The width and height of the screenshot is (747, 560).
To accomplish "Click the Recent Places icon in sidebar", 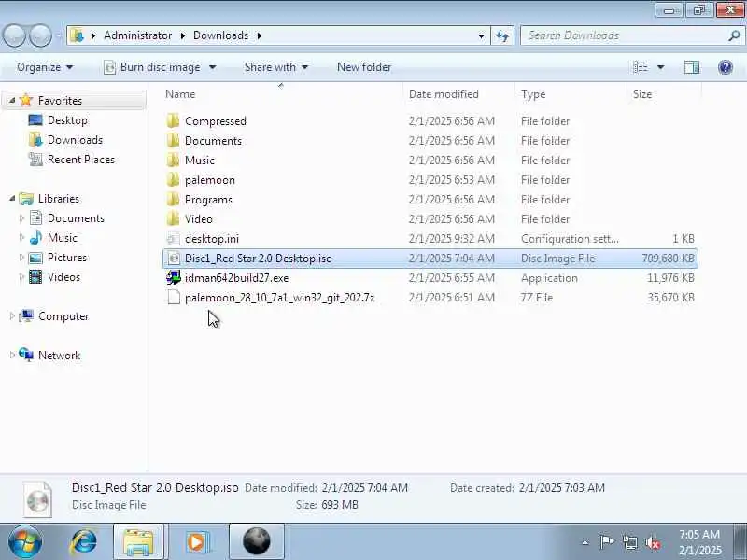I will click(35, 159).
